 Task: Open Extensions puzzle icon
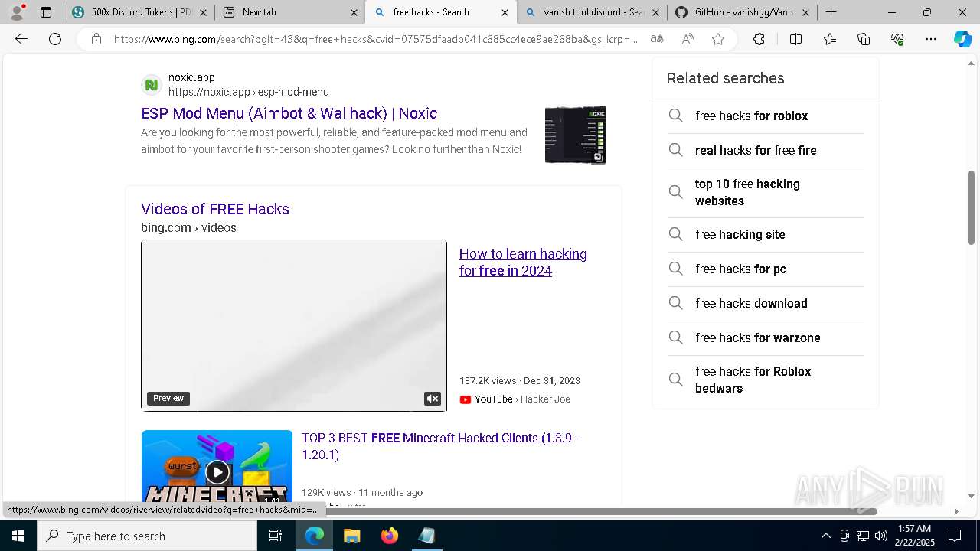tap(759, 39)
